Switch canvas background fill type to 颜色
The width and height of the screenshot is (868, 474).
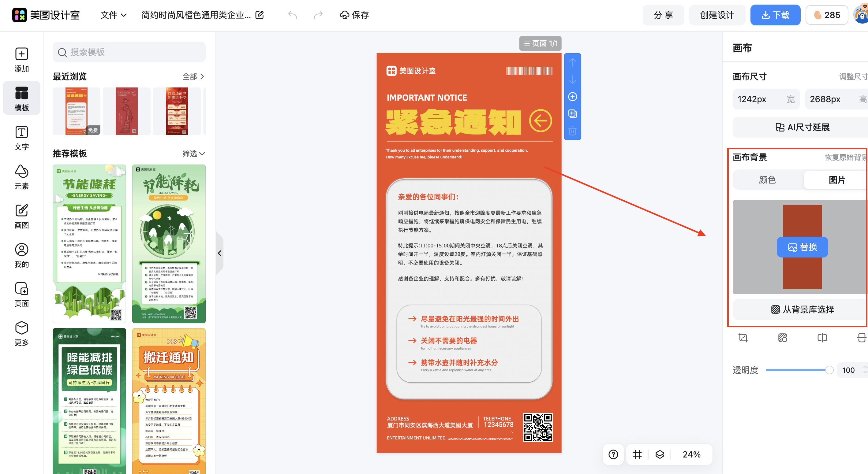767,180
